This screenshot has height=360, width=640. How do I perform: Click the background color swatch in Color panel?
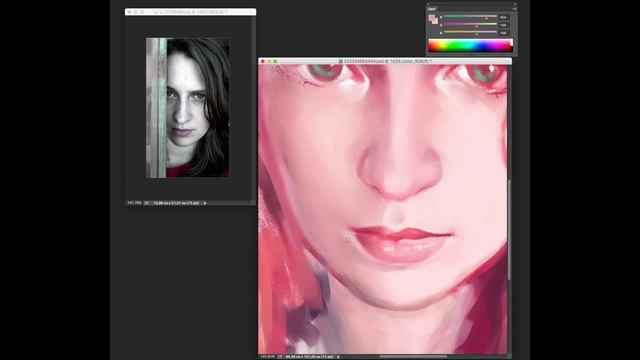click(435, 21)
